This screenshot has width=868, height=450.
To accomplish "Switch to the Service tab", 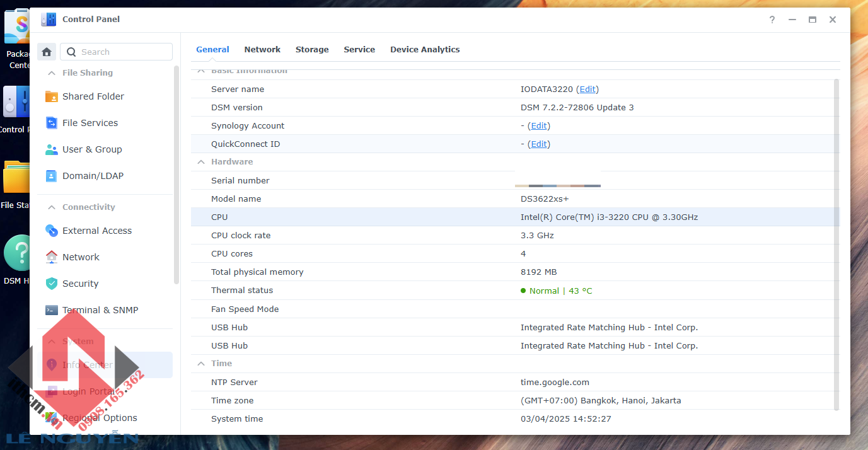I will (x=359, y=50).
